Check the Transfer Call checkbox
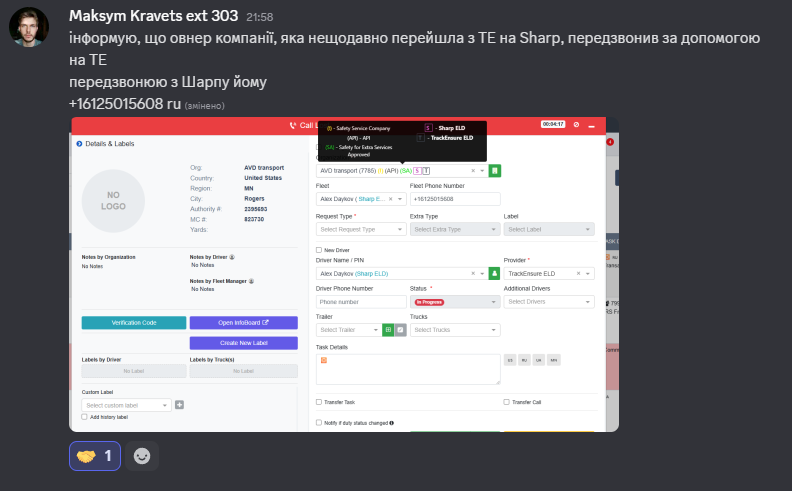 (506, 402)
